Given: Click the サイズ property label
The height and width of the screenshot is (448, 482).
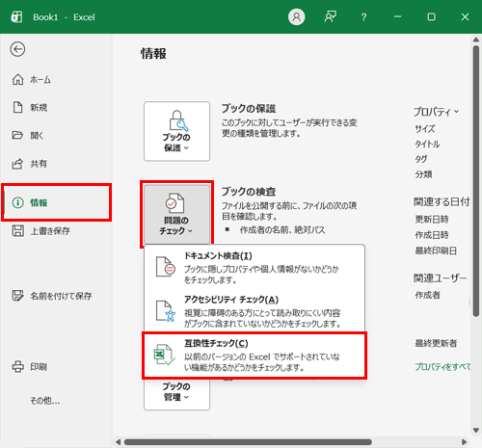Looking at the screenshot, I should point(425,129).
